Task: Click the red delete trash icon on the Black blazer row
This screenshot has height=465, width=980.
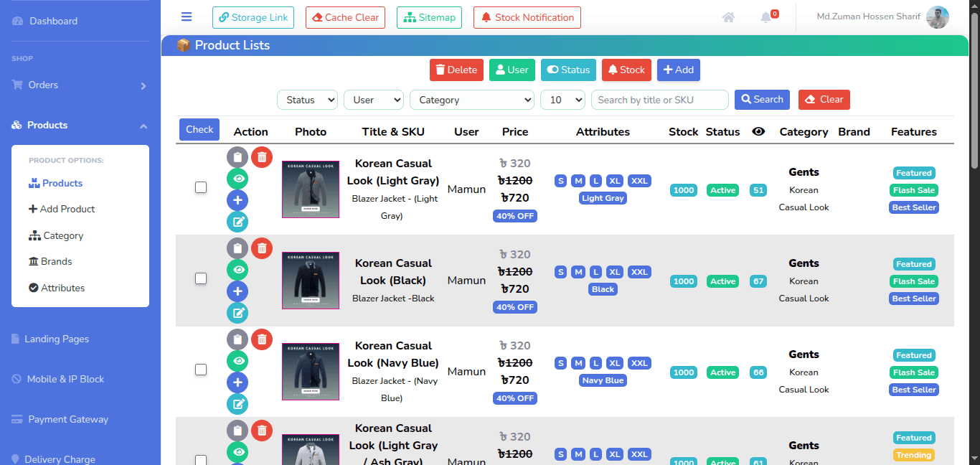Action: 262,248
